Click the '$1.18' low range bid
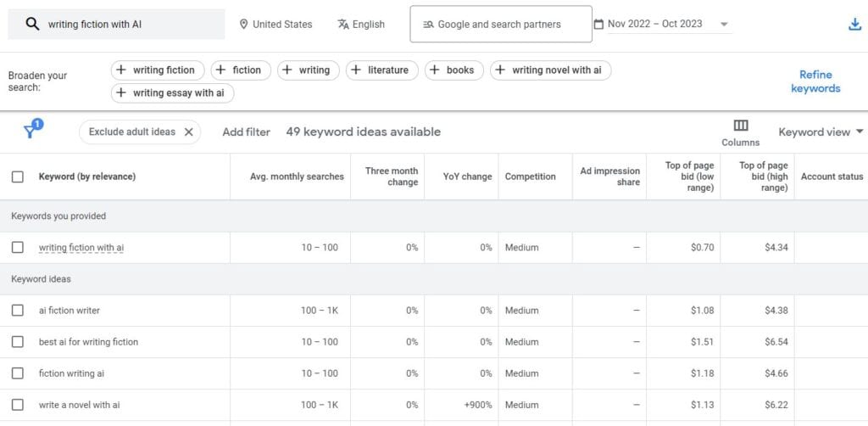Image resolution: width=868 pixels, height=426 pixels. pyautogui.click(x=702, y=373)
